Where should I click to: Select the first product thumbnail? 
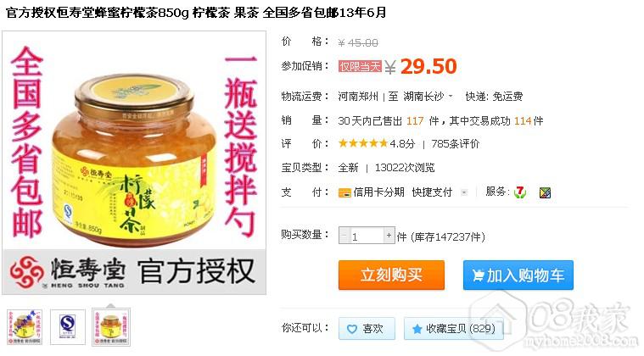(25, 327)
